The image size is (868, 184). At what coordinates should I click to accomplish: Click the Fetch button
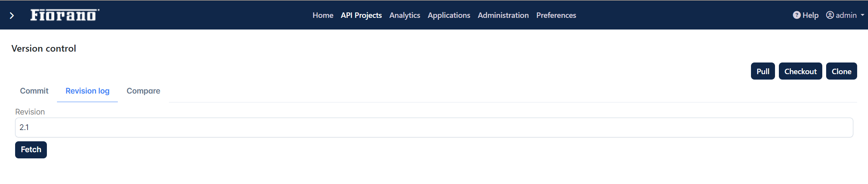coord(31,150)
